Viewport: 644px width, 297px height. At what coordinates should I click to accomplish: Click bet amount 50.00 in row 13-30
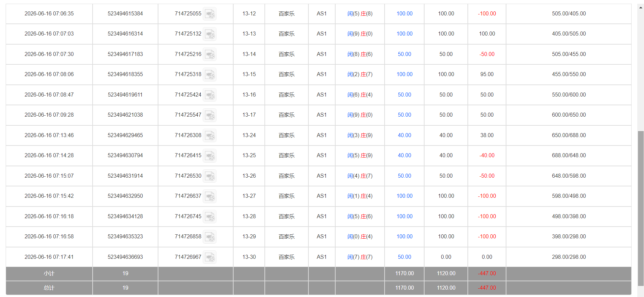tap(404, 257)
